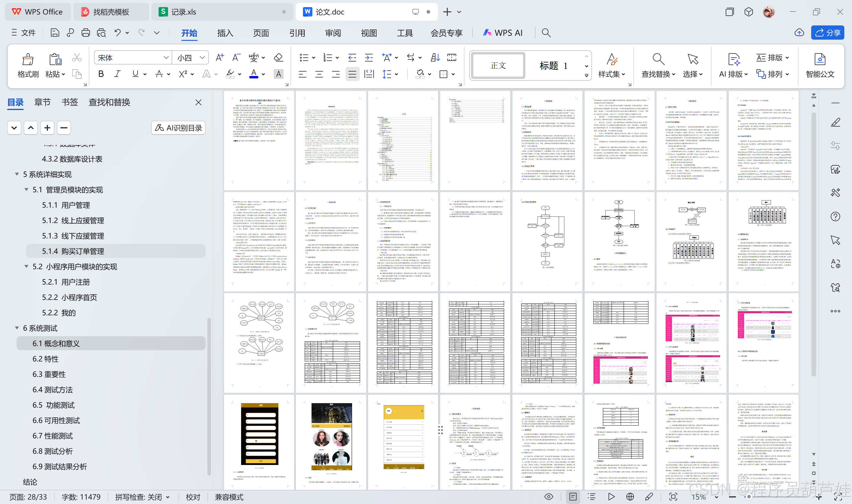Click the three-dot more icon in right sidebar
The height and width of the screenshot is (504, 852).
click(x=835, y=311)
